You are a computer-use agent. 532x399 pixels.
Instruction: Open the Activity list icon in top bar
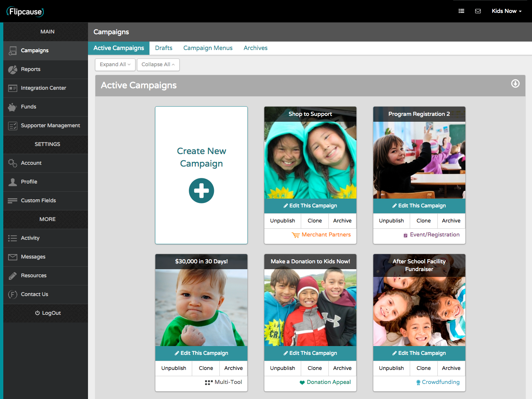461,11
